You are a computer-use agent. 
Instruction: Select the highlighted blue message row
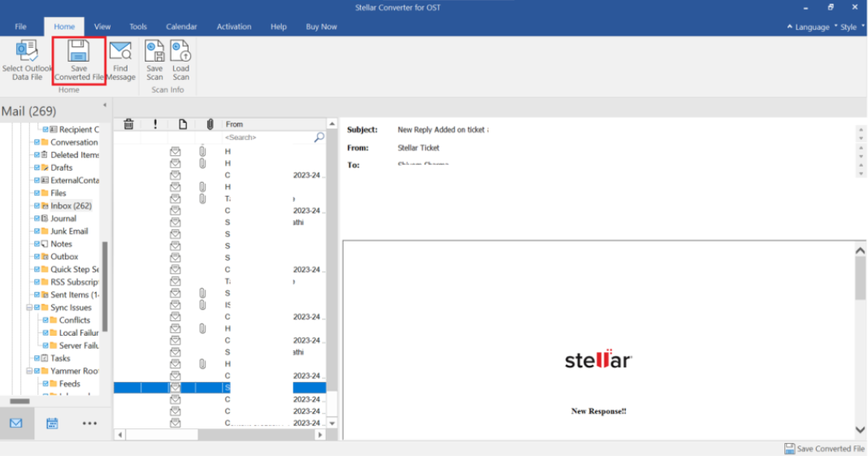click(219, 388)
